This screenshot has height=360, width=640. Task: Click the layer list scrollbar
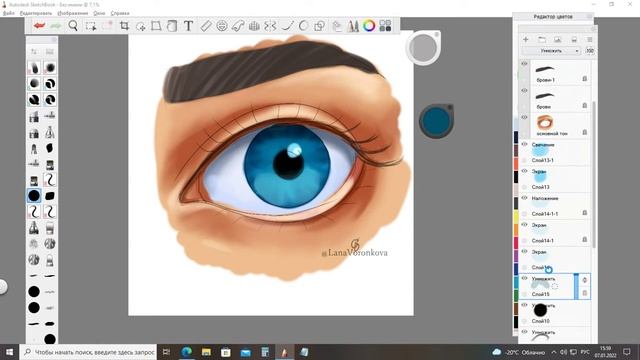coord(594,173)
